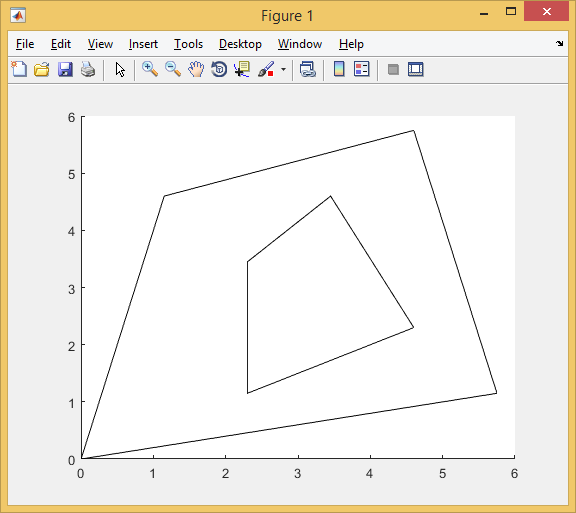The width and height of the screenshot is (576, 513).
Task: Activate the Zoom Out magnifier tool
Action: click(x=173, y=69)
